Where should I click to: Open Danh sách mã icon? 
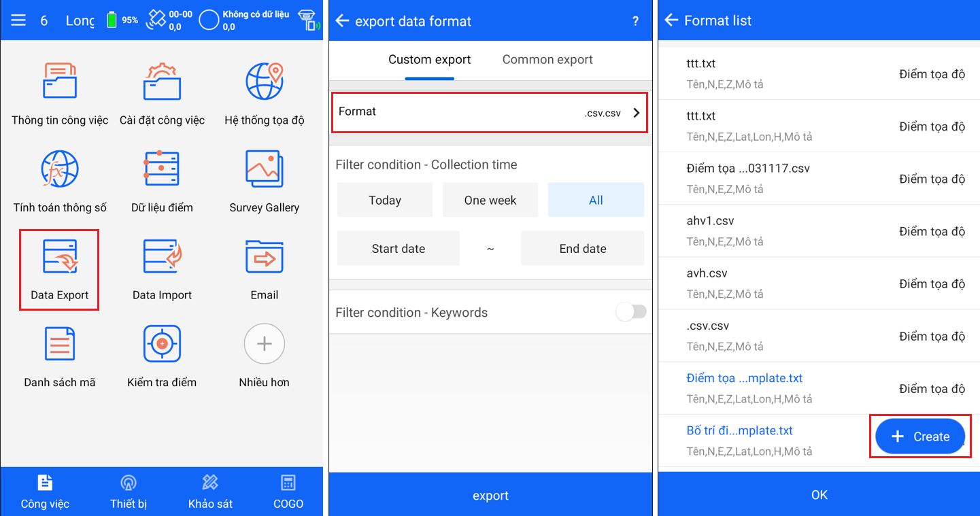point(60,344)
